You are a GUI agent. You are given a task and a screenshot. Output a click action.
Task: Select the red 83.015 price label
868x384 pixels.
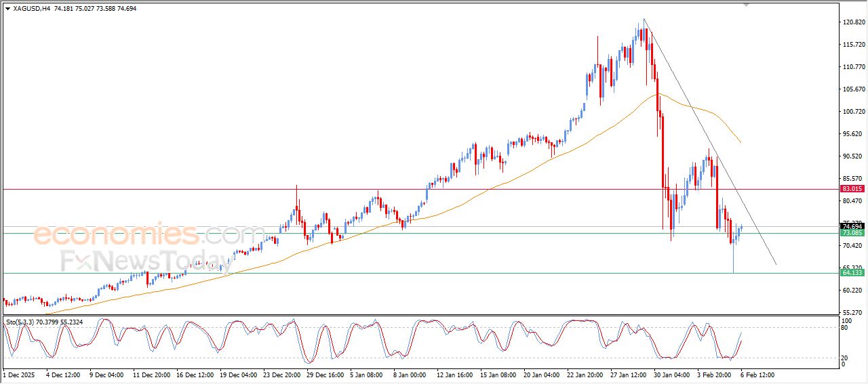click(x=852, y=189)
